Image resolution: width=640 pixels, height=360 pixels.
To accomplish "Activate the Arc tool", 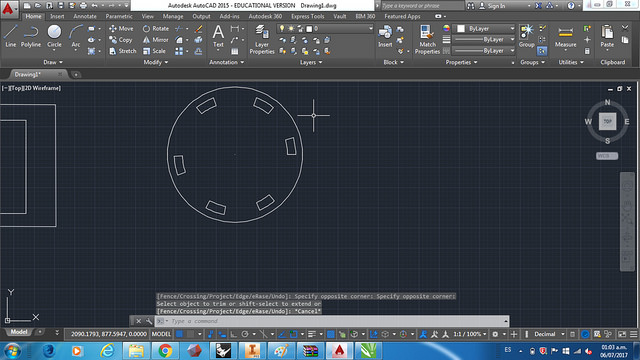I will tap(76, 36).
